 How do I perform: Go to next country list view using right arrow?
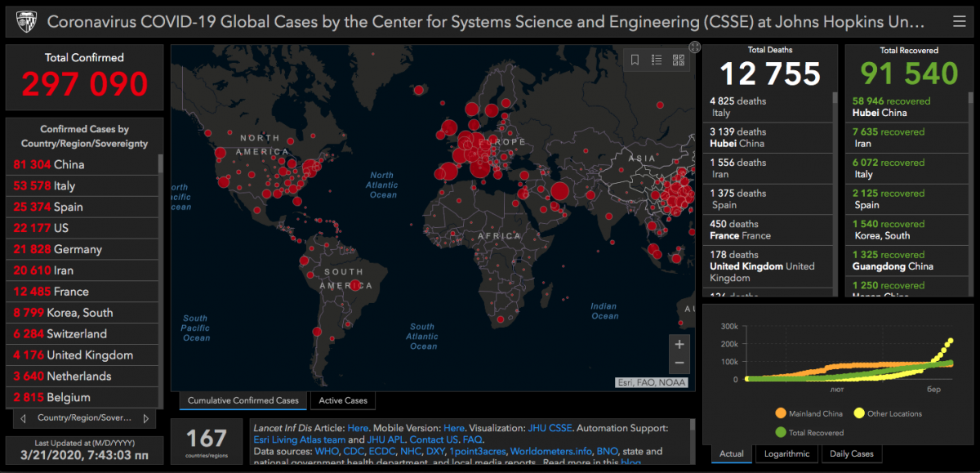(x=146, y=418)
